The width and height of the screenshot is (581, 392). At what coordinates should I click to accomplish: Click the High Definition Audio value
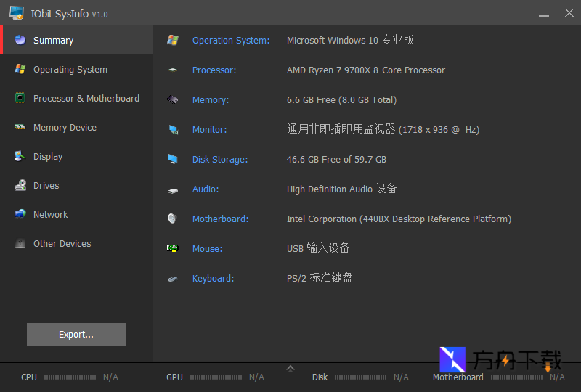point(341,189)
